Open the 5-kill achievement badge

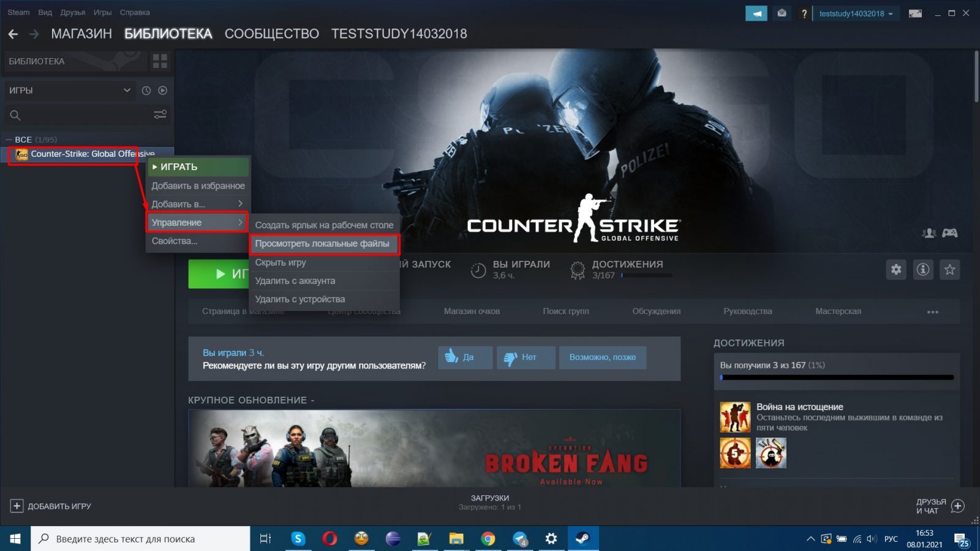735,453
